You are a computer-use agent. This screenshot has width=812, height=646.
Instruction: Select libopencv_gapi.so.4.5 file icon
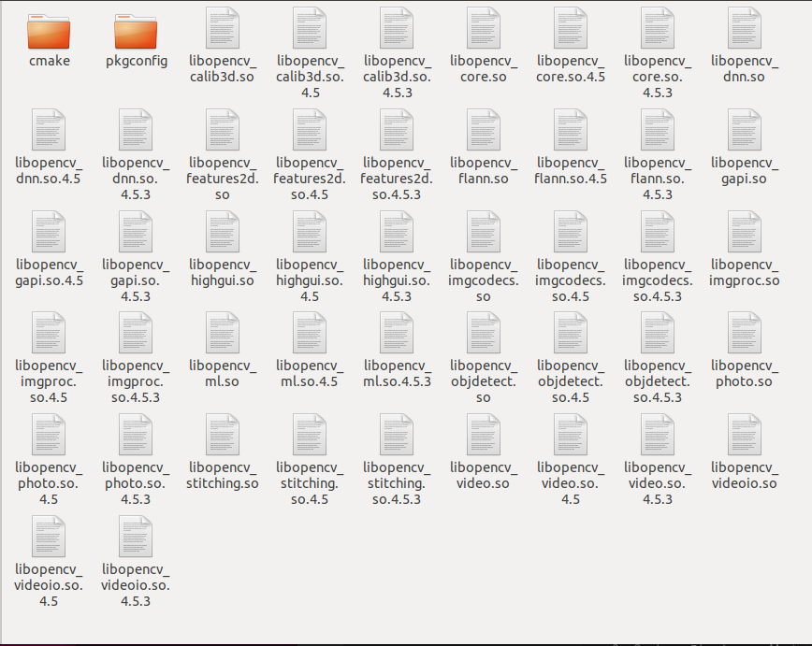(49, 232)
